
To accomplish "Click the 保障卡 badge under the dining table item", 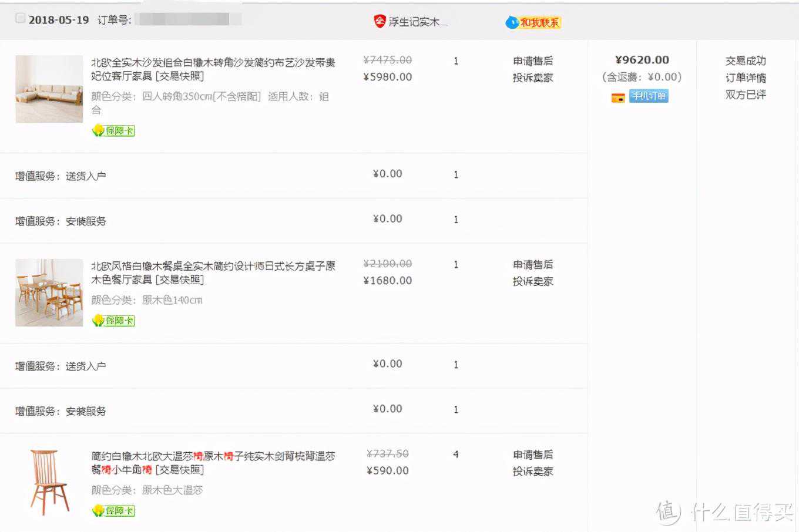I will (x=113, y=320).
